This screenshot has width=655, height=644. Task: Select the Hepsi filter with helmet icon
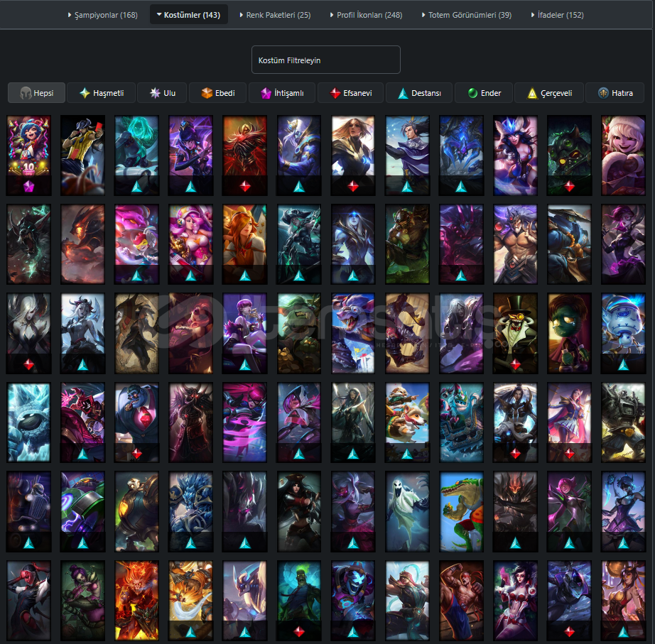pyautogui.click(x=37, y=93)
